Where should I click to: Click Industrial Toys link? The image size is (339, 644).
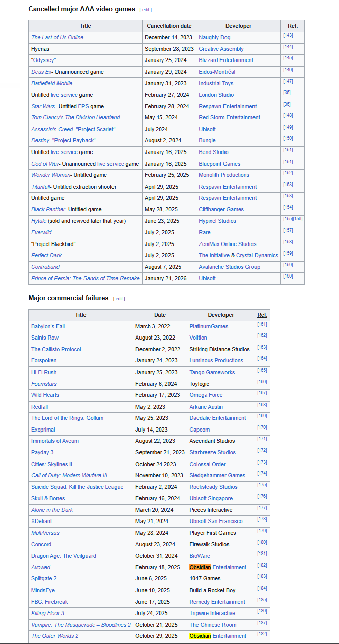pyautogui.click(x=216, y=83)
